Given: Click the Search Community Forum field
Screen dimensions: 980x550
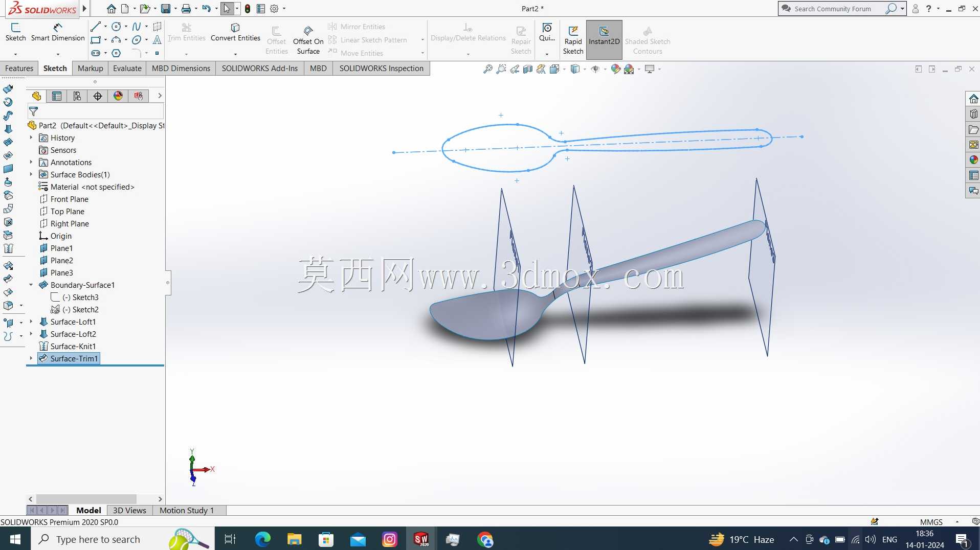Looking at the screenshot, I should pos(834,9).
